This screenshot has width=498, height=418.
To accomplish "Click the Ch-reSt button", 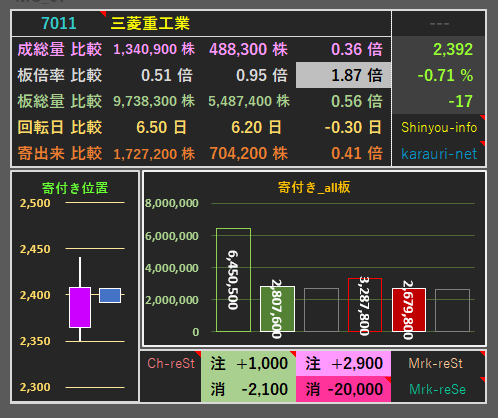I will point(171,363).
